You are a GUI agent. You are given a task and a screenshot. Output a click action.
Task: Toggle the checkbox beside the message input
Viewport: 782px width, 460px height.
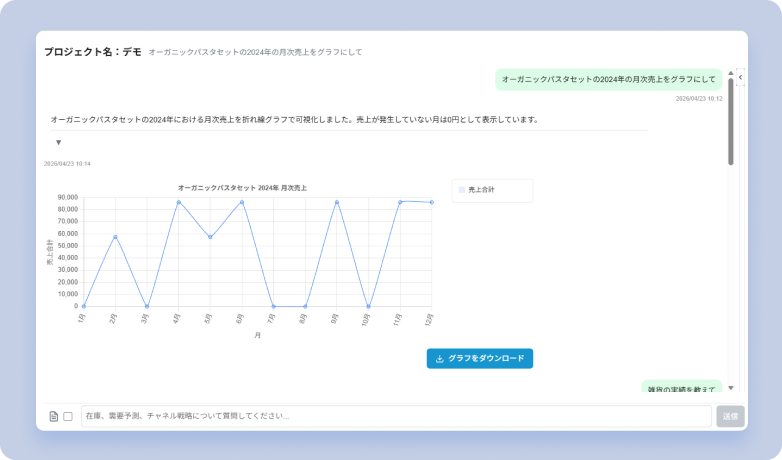pos(68,416)
